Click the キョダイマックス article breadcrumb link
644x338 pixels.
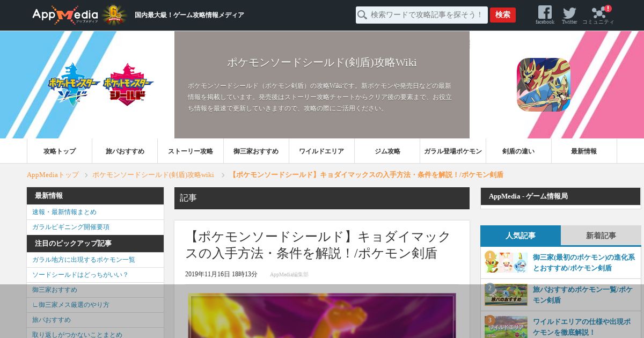[x=365, y=175]
